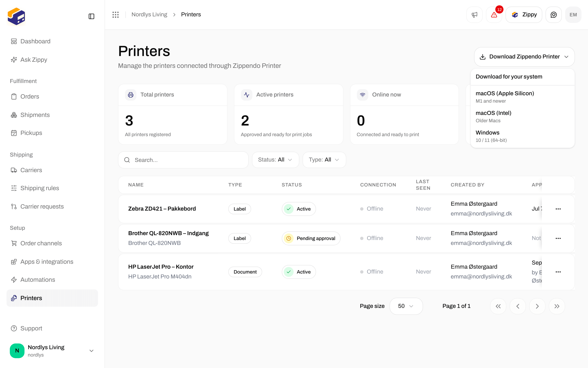Toggle the Download Zippendo Printer dropdown

coord(524,57)
